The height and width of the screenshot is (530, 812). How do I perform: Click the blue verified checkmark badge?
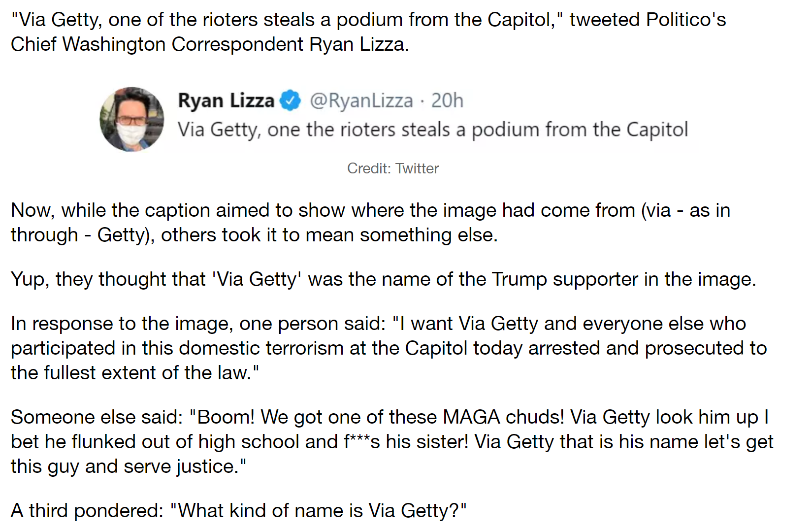point(291,100)
